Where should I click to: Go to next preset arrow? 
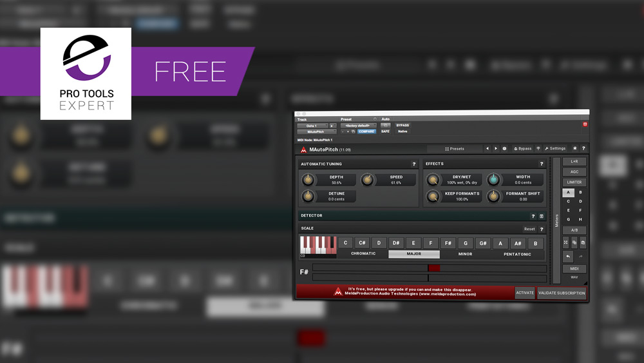coord(496,148)
